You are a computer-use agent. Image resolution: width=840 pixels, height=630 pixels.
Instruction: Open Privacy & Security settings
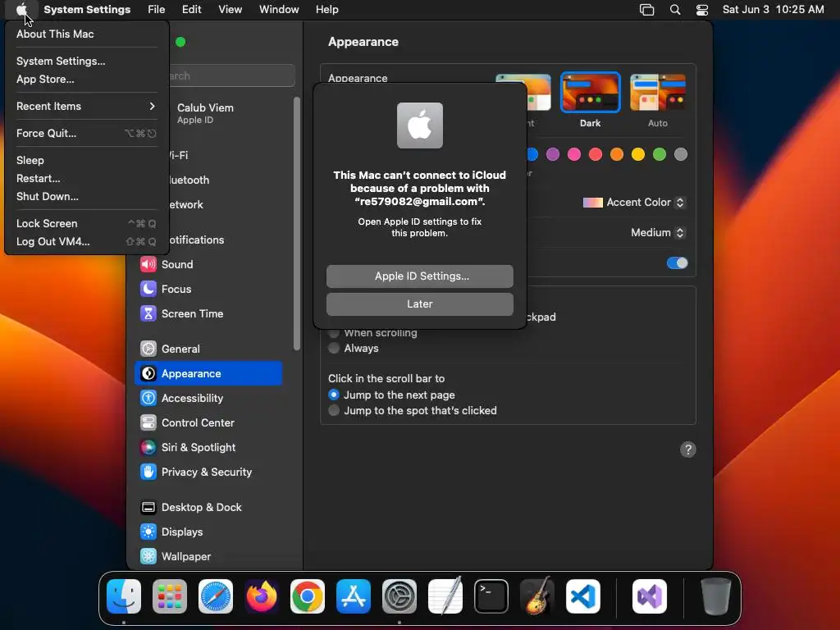(209, 472)
